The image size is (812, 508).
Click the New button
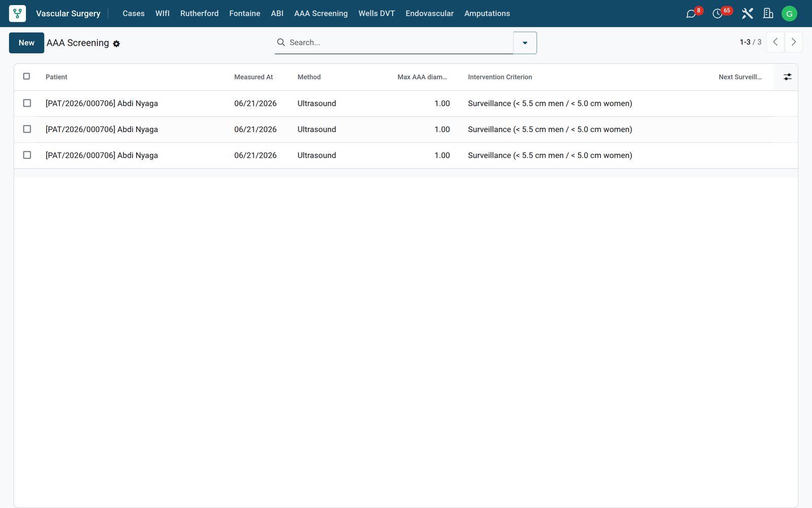[x=26, y=43]
